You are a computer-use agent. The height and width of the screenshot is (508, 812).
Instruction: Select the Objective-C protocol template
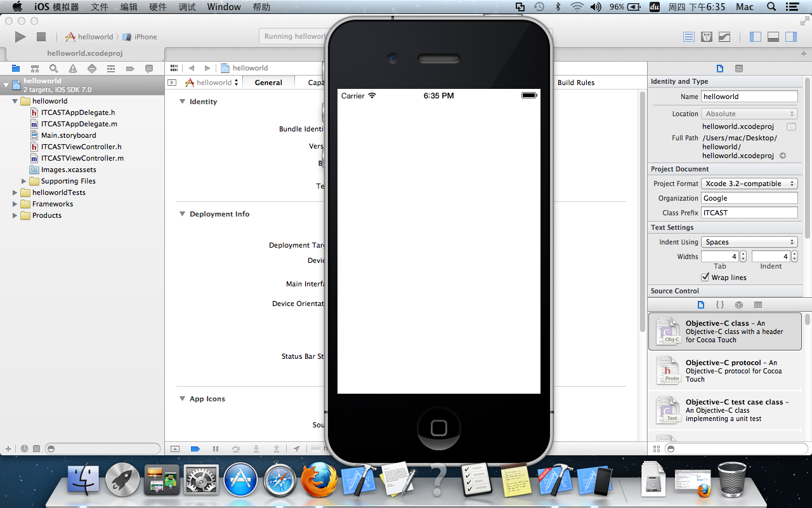725,371
